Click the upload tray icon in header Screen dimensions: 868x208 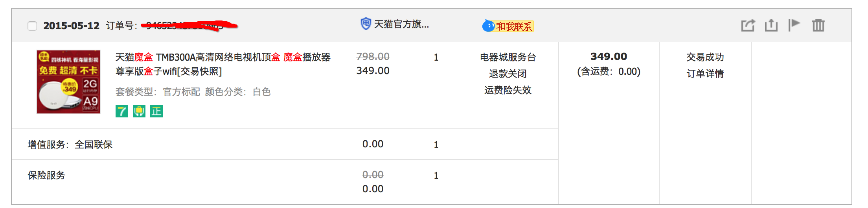[771, 25]
